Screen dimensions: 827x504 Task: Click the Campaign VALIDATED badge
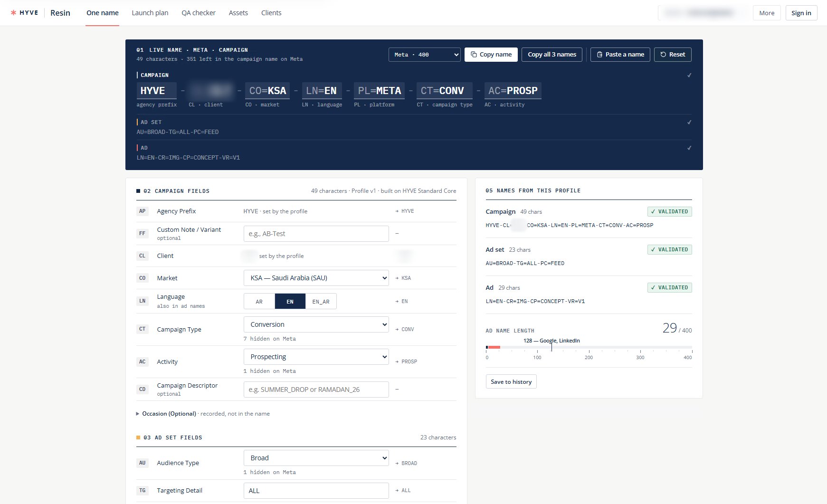click(669, 212)
